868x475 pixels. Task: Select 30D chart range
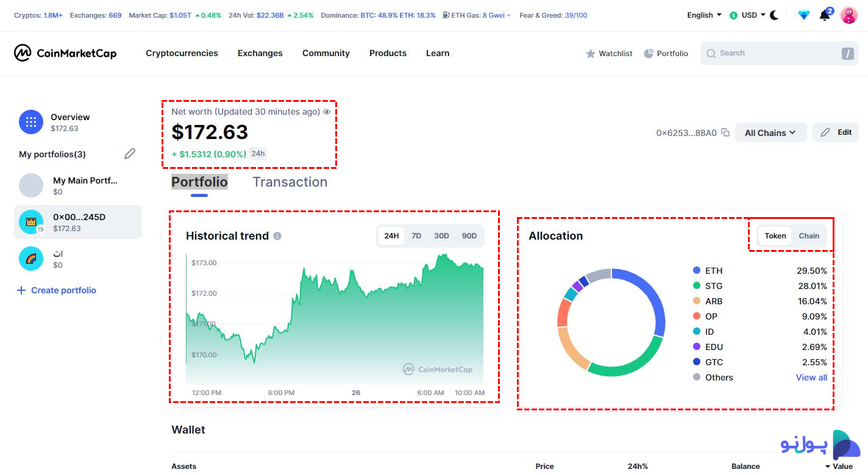(x=441, y=236)
